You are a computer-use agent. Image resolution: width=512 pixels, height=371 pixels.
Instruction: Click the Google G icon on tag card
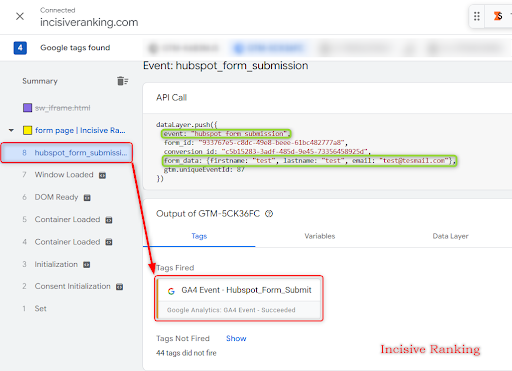pos(171,291)
